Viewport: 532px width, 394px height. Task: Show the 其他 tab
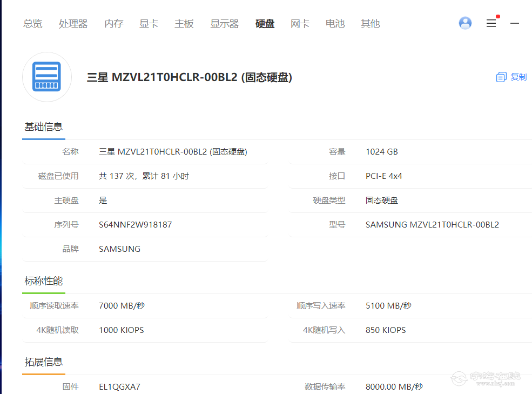point(371,23)
